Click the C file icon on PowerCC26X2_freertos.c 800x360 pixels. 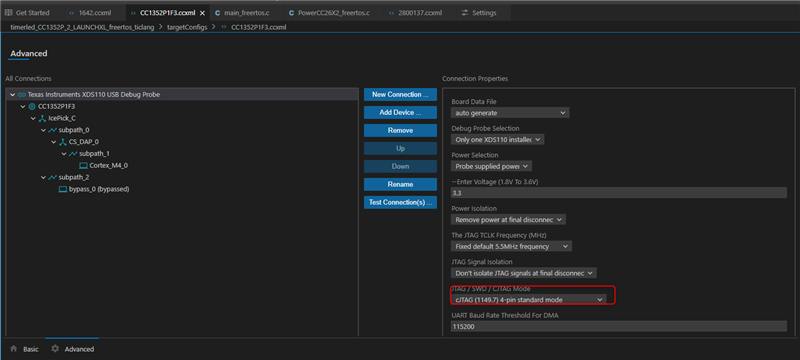point(291,13)
